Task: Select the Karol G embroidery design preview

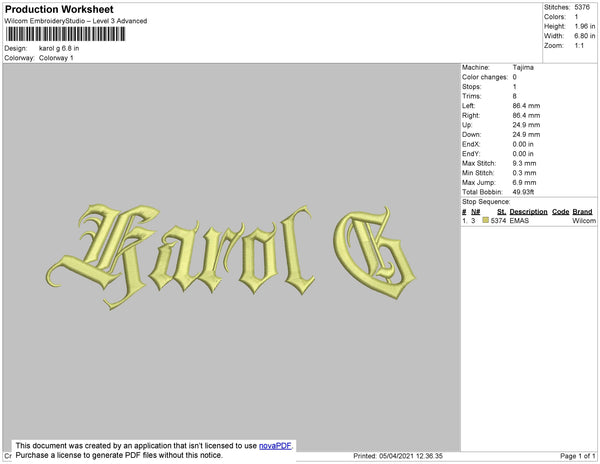Action: 231,257
